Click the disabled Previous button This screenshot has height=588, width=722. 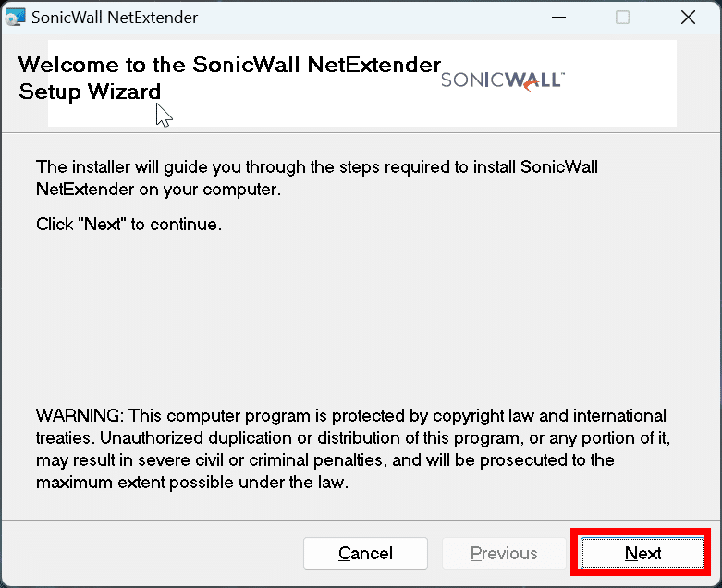point(504,553)
